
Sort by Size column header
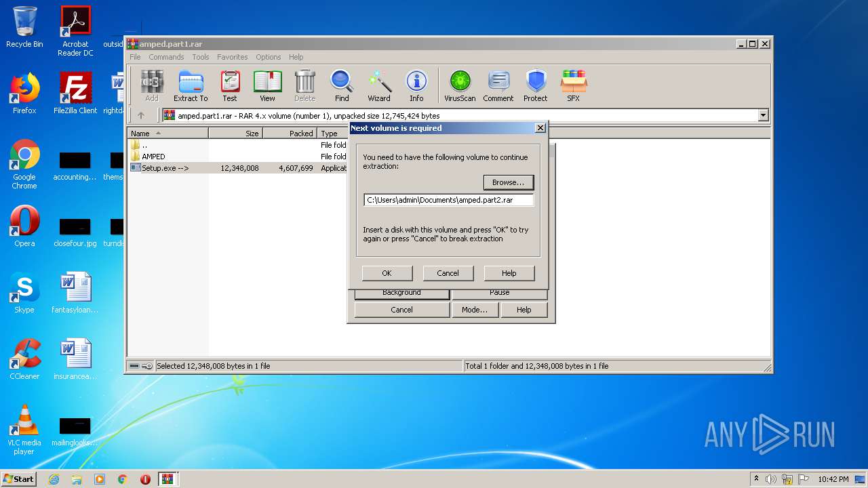(235, 134)
